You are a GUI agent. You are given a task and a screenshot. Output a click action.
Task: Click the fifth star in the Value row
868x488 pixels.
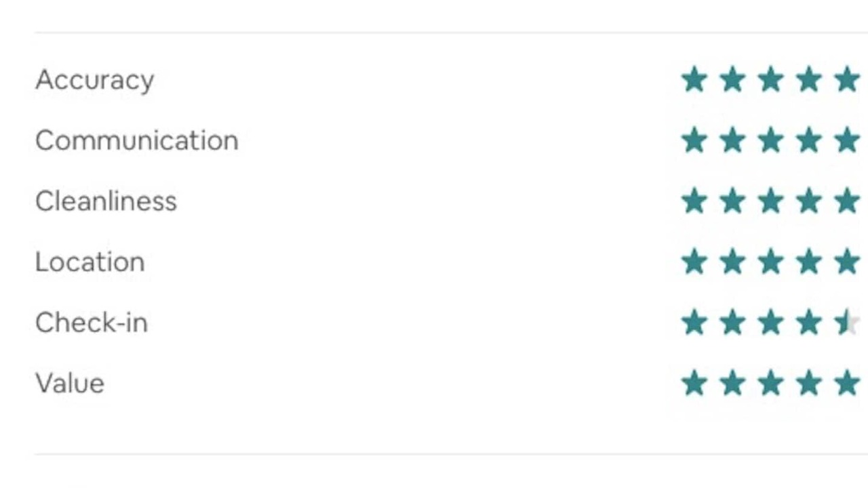pyautogui.click(x=848, y=384)
